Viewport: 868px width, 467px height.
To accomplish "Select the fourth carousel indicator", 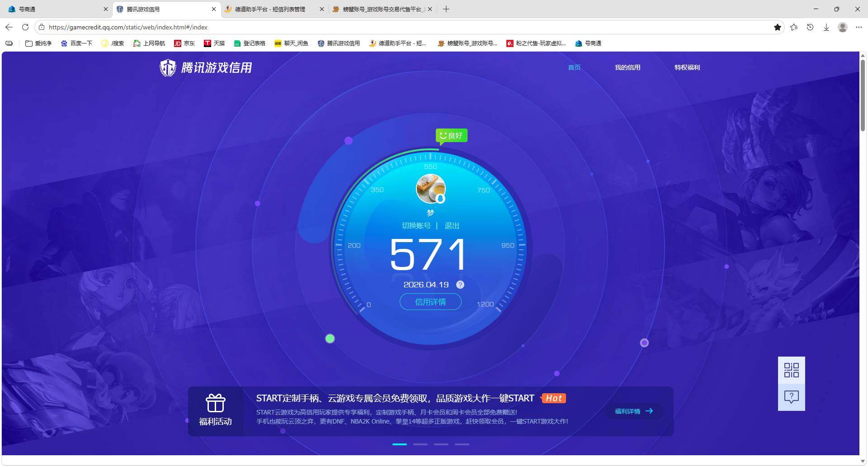I will (x=462, y=444).
